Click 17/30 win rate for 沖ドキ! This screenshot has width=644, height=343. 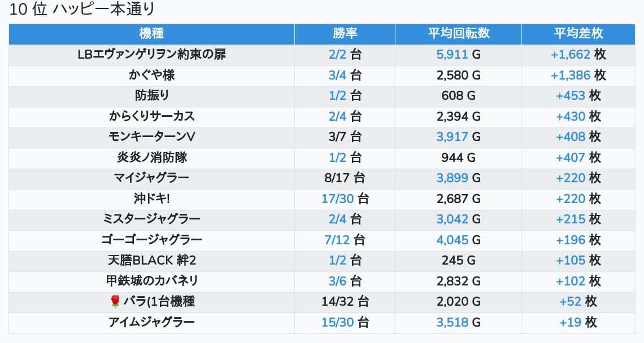pyautogui.click(x=337, y=199)
